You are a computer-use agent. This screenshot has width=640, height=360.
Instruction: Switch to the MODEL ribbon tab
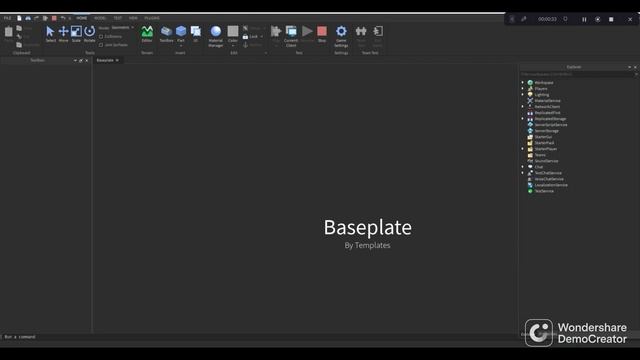click(100, 18)
